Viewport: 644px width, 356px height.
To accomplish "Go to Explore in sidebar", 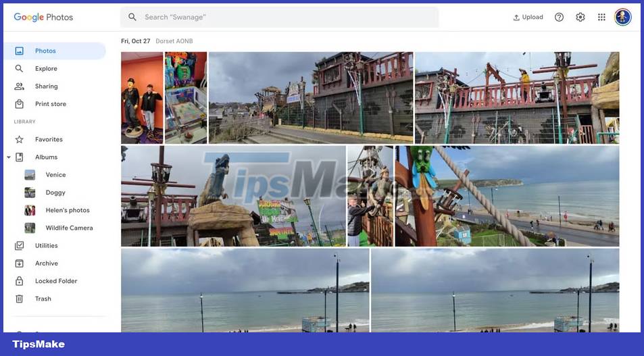I will coord(46,69).
